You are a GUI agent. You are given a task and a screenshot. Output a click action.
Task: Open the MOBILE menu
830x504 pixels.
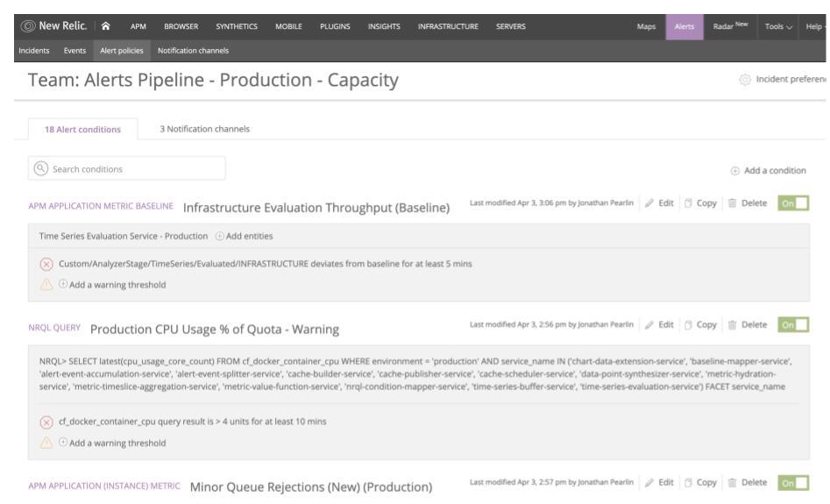(x=288, y=26)
